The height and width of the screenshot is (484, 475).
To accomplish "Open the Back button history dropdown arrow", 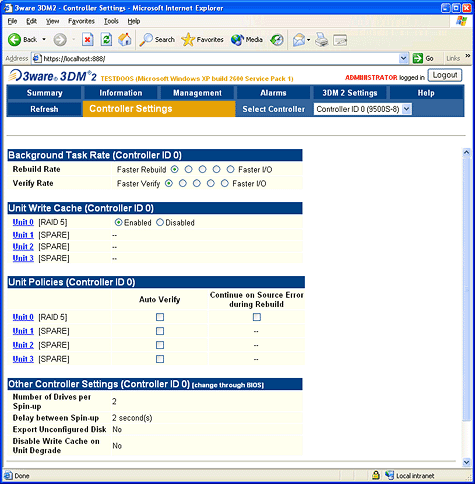I will click(x=44, y=40).
